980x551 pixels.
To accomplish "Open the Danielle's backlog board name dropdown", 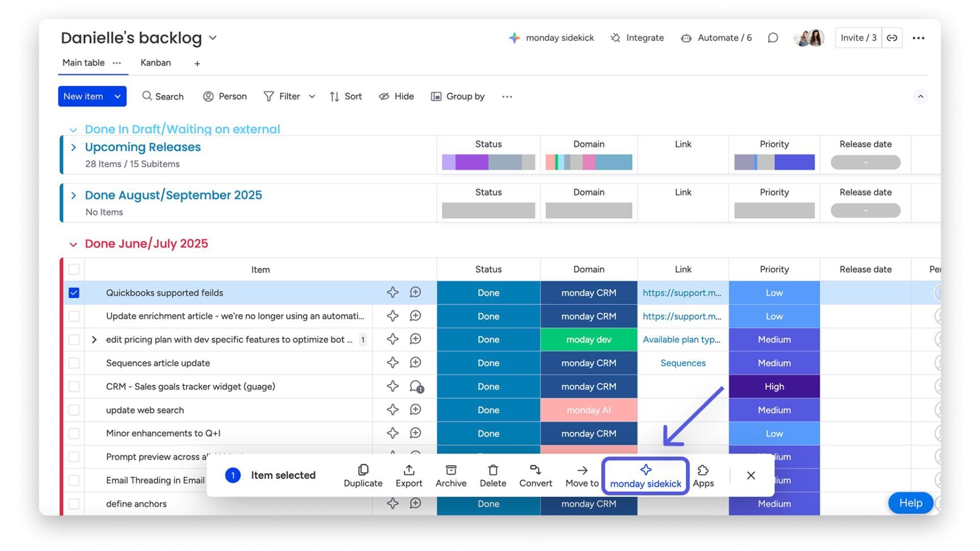I will [213, 38].
